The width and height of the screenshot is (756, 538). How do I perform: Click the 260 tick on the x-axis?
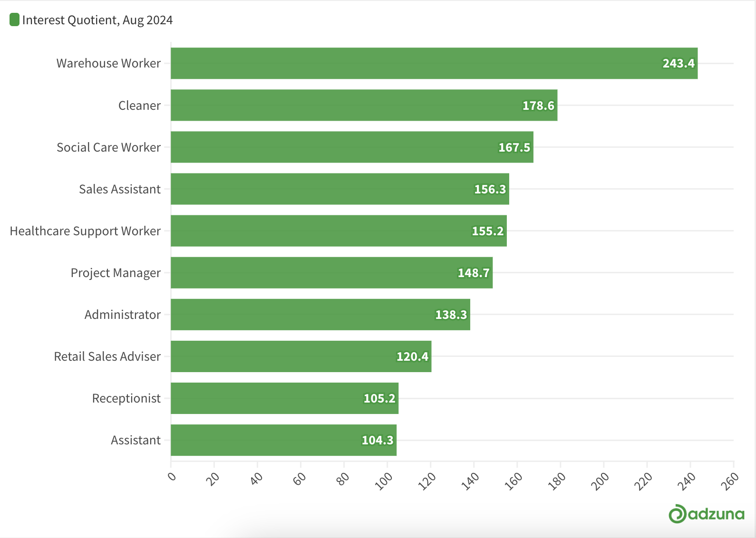730,481
